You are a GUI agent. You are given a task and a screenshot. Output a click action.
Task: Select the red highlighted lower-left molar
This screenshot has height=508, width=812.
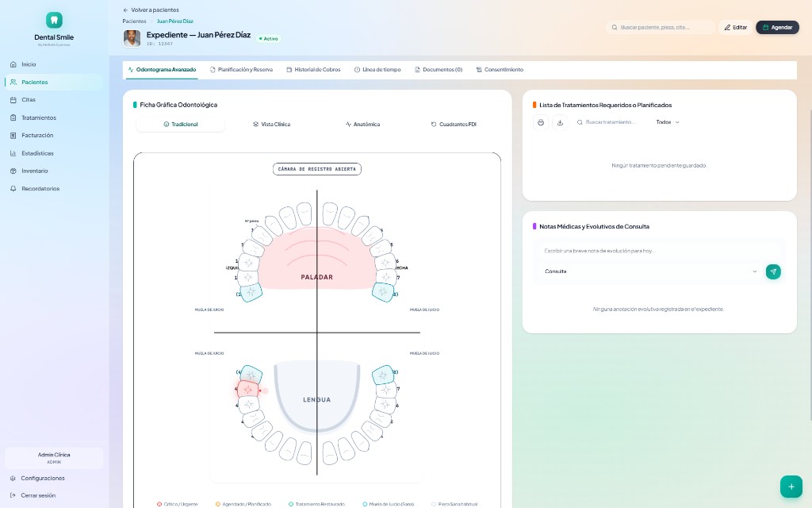248,389
